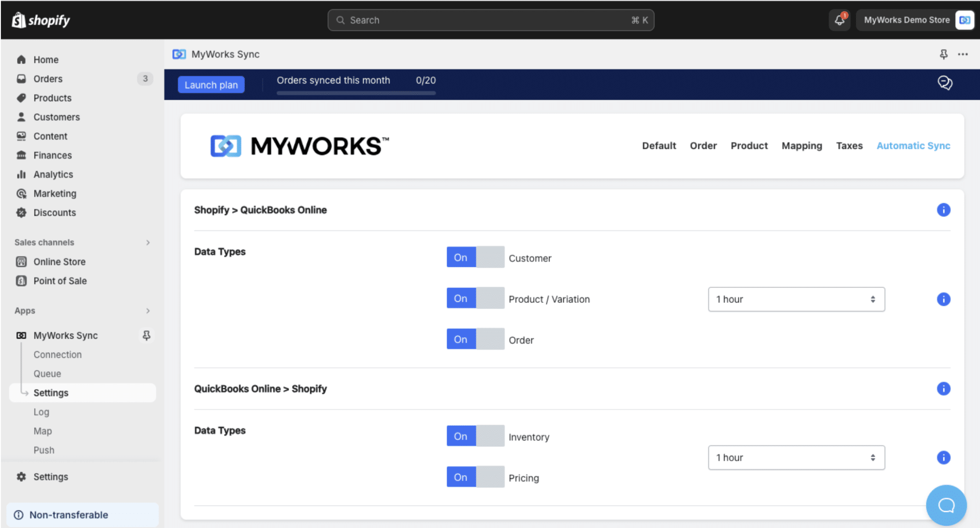980x528 pixels.
Task: Click the Marketing target icon
Action: pyautogui.click(x=21, y=194)
